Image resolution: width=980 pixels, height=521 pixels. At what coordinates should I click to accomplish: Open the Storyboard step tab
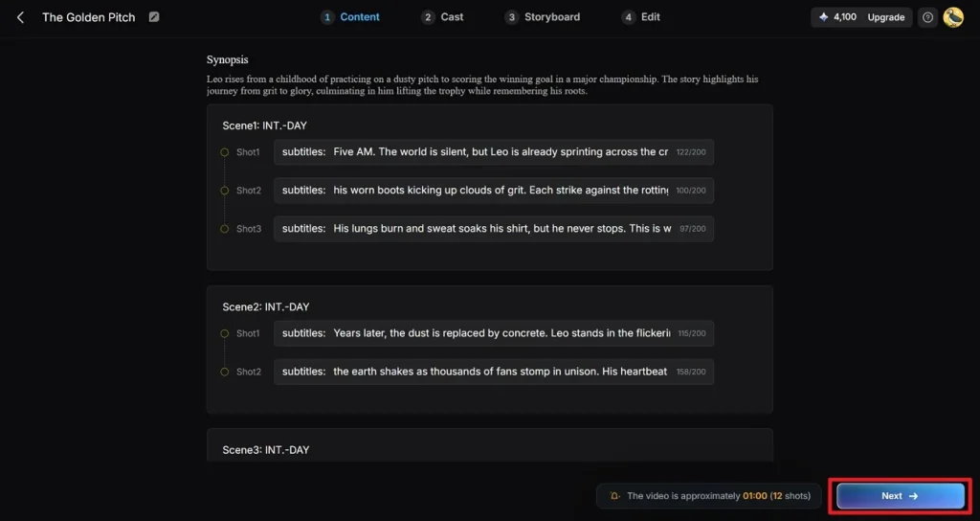[x=543, y=17]
